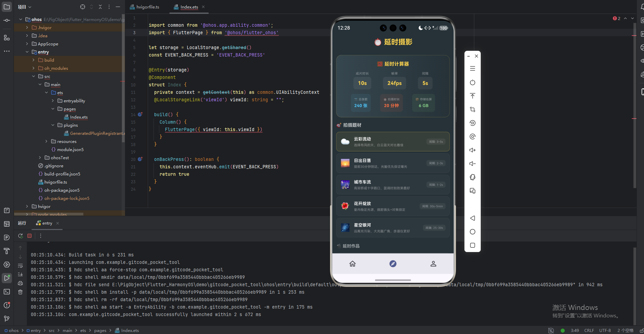Rotate the emulator device
The width and height of the screenshot is (644, 334).
[473, 177]
